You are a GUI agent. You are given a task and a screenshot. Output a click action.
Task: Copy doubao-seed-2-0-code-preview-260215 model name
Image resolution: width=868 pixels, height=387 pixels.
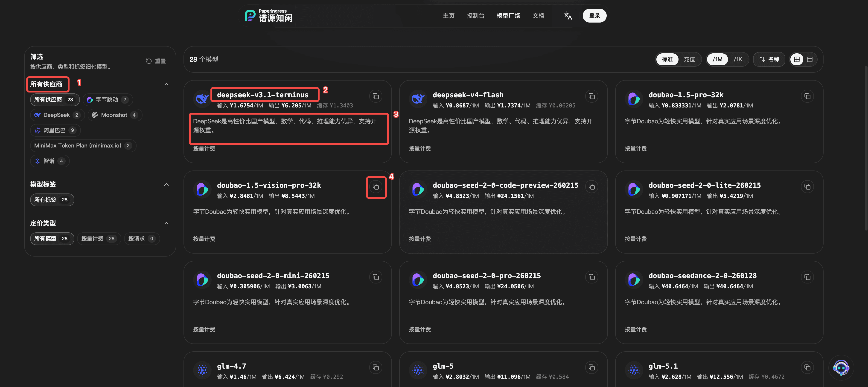591,187
